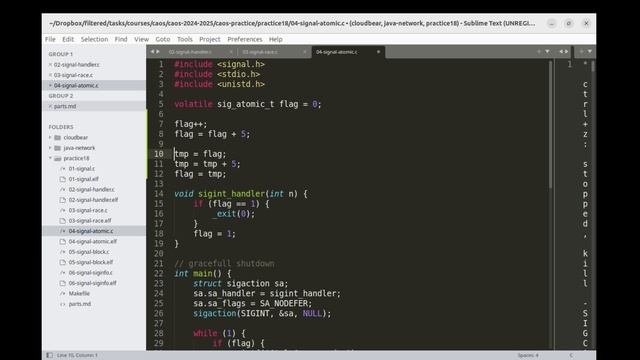The width and height of the screenshot is (640, 360).
Task: Click the source icon beside Makefile
Action: point(62,293)
